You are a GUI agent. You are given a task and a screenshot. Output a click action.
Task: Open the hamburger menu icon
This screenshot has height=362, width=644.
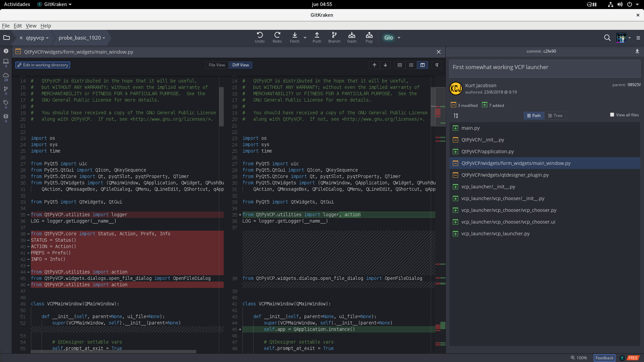pos(638,38)
